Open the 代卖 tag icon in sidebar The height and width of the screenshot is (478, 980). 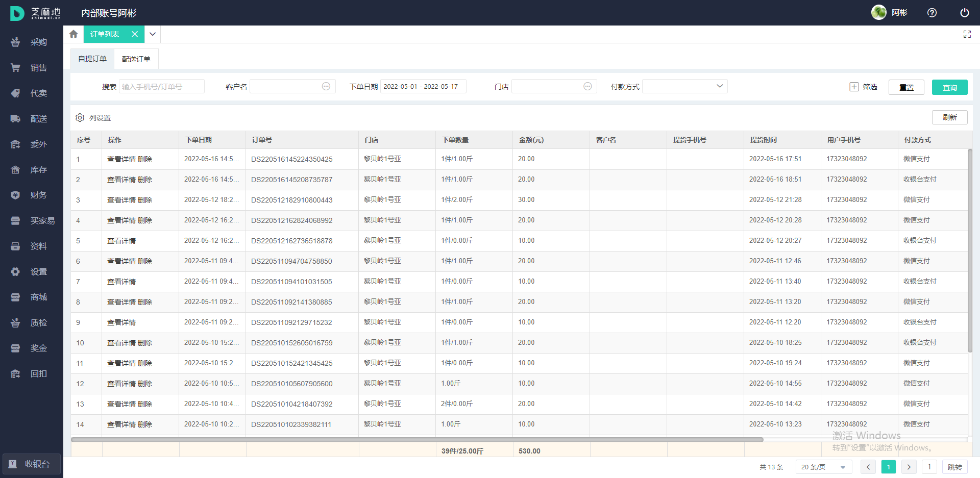(x=15, y=93)
